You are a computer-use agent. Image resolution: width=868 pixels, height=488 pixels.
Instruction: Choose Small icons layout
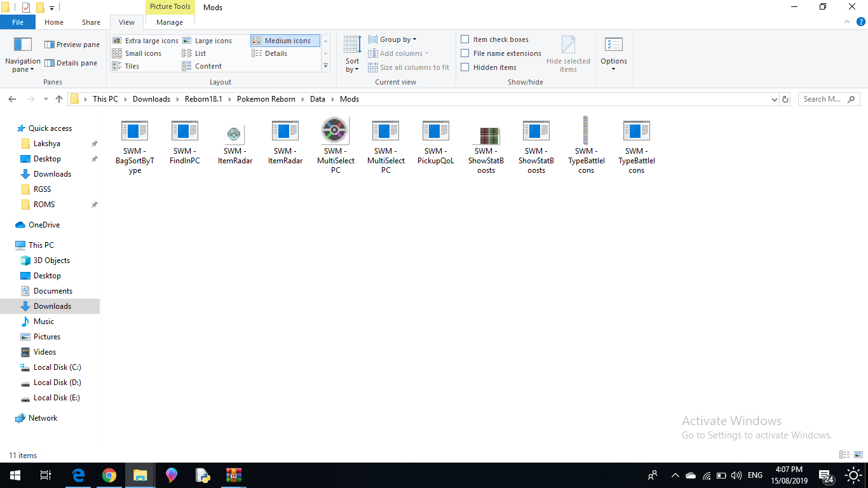tap(137, 53)
